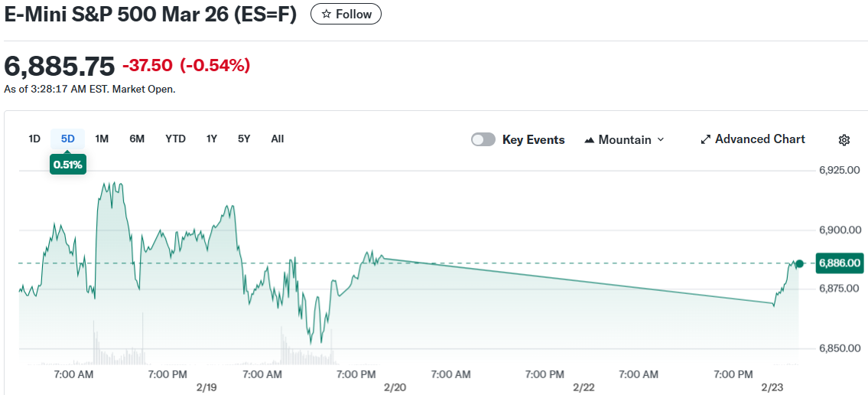868x395 pixels.
Task: Select the 5D range tab
Action: coord(67,139)
